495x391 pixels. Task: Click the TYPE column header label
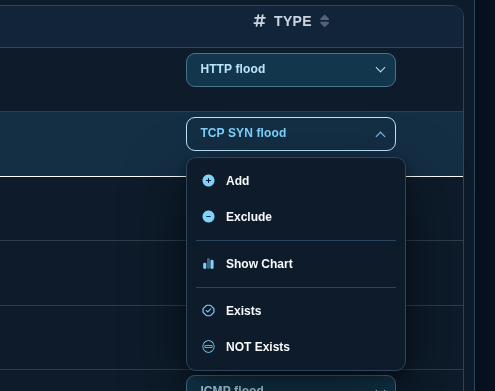293,21
